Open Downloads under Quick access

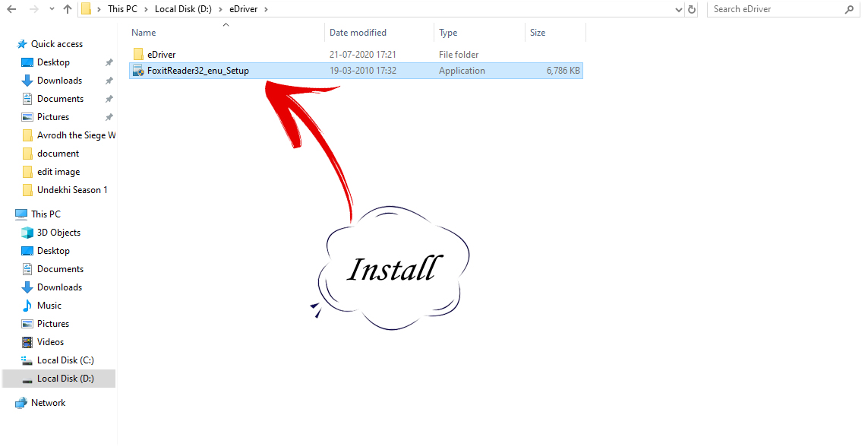coord(59,81)
